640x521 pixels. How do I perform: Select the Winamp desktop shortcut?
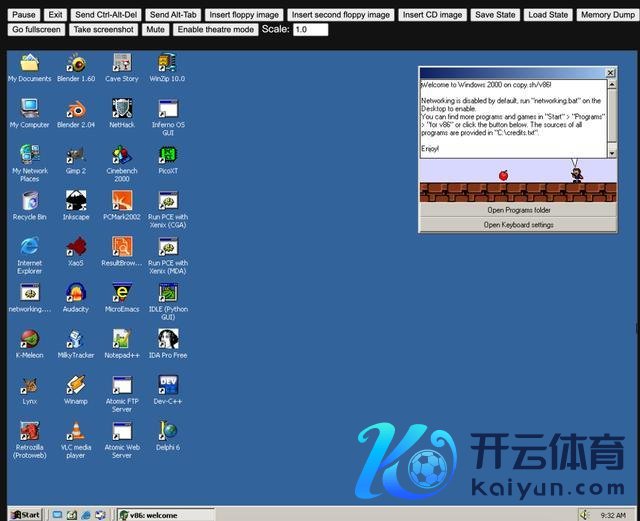(x=76, y=385)
